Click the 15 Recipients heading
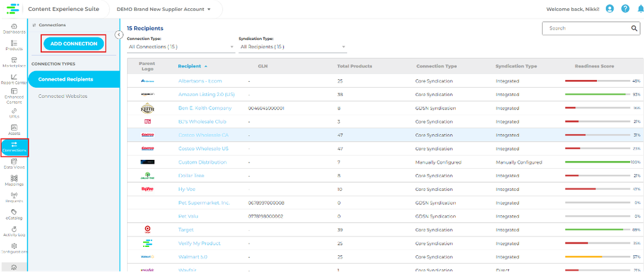The image size is (644, 272). click(x=145, y=28)
